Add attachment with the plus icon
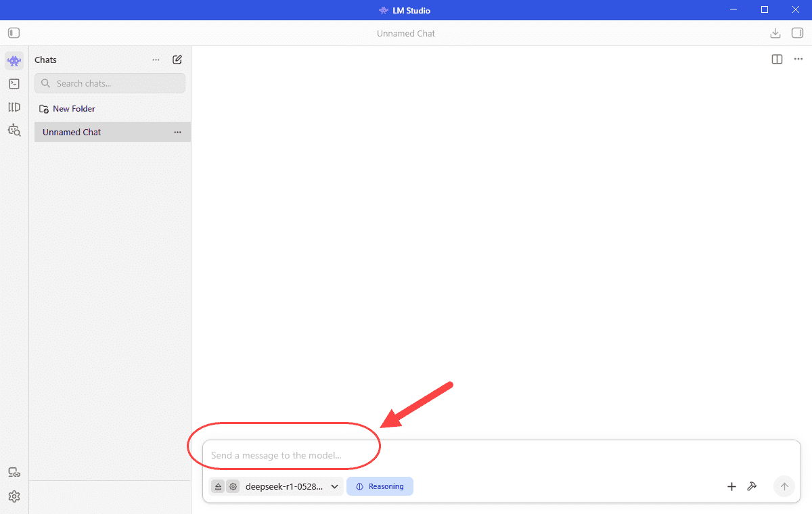The height and width of the screenshot is (514, 812). coord(731,486)
